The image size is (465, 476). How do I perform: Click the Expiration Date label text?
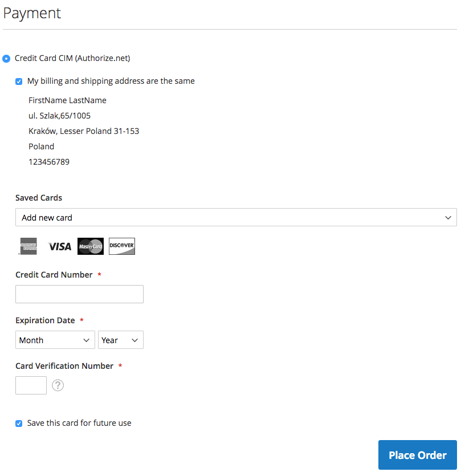click(x=45, y=320)
